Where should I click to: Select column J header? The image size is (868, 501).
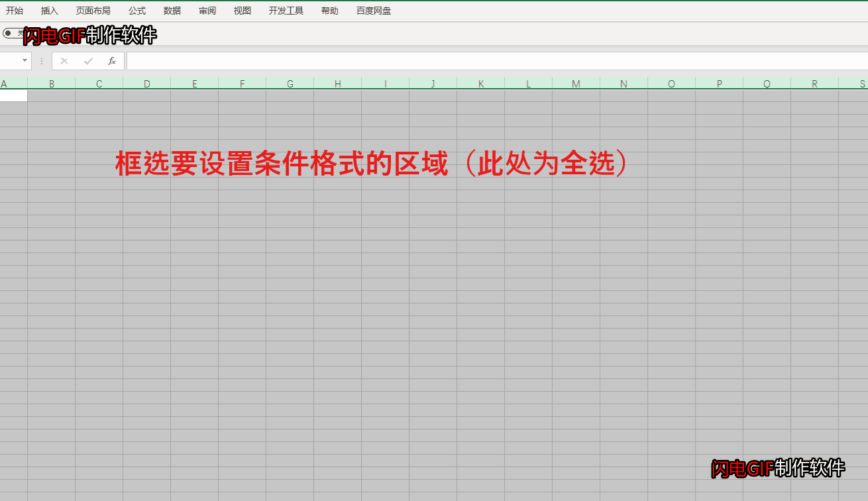pos(433,83)
